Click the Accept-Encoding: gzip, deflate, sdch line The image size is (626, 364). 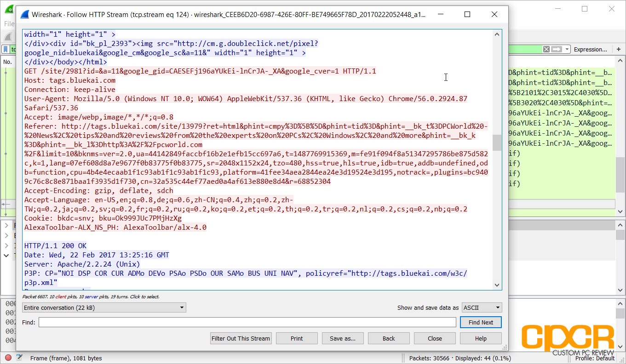click(99, 190)
